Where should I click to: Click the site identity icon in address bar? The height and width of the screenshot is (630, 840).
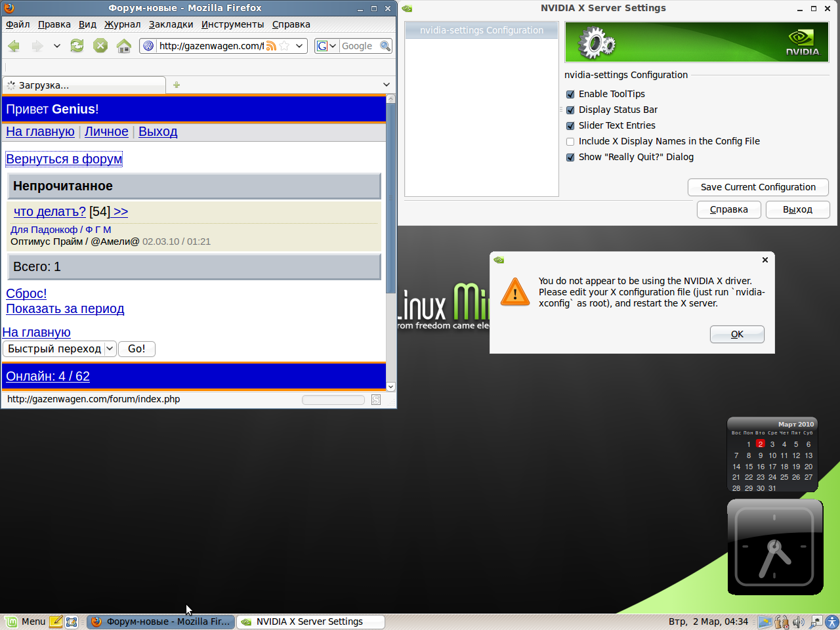148,46
